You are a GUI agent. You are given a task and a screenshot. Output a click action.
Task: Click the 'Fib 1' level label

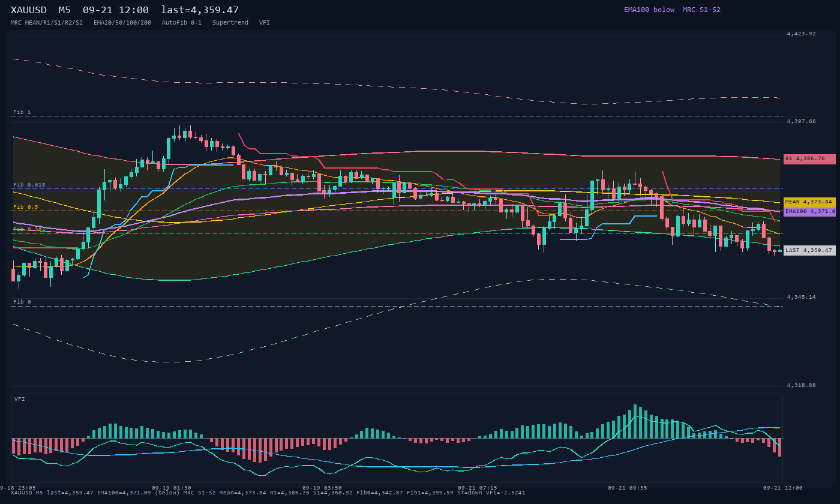[22, 113]
